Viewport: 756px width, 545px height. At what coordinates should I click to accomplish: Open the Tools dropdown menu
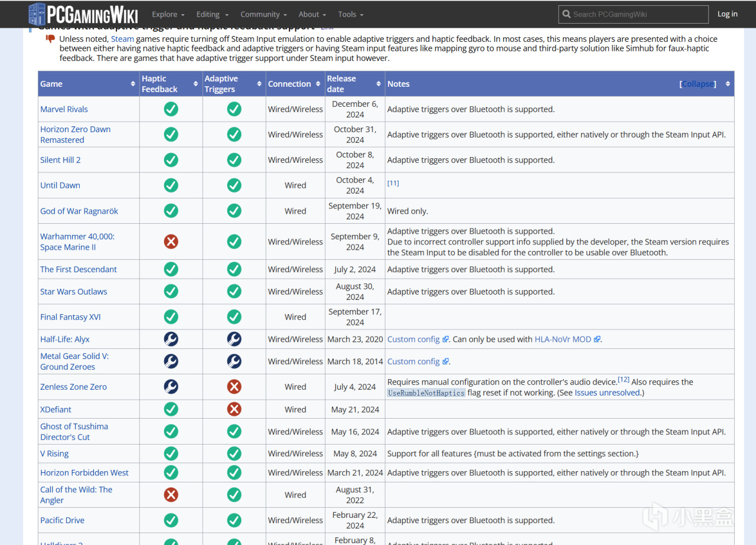pos(350,14)
